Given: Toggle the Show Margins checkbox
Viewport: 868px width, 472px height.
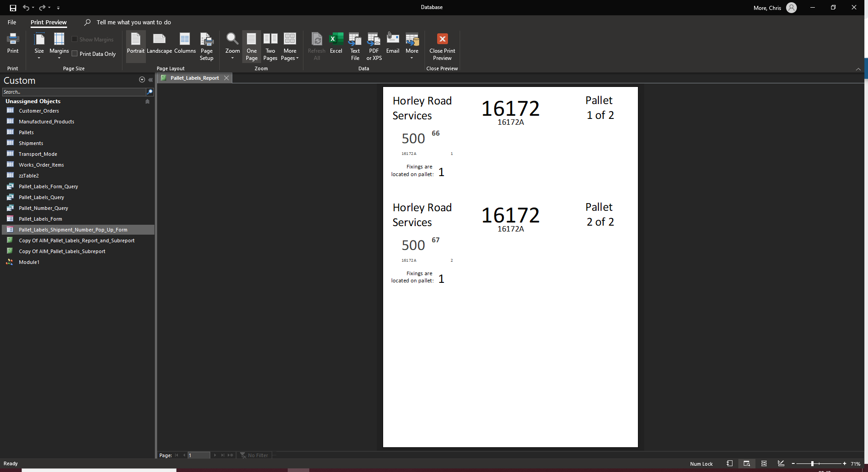Looking at the screenshot, I should click(75, 40).
